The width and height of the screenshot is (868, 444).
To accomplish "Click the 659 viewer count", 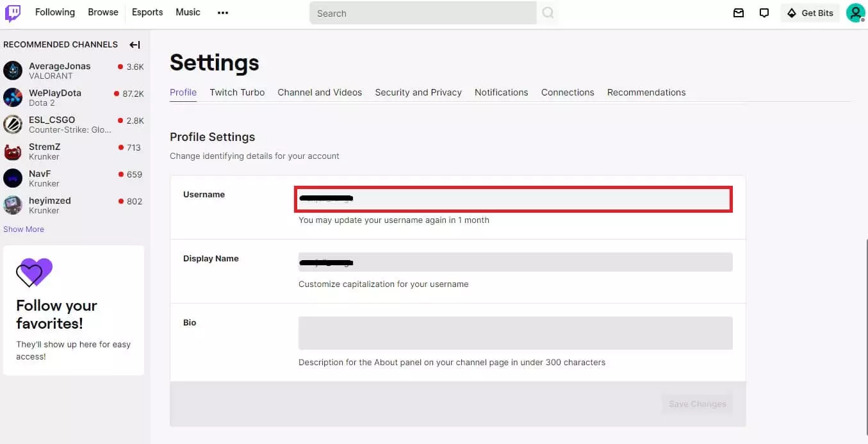I will [135, 174].
